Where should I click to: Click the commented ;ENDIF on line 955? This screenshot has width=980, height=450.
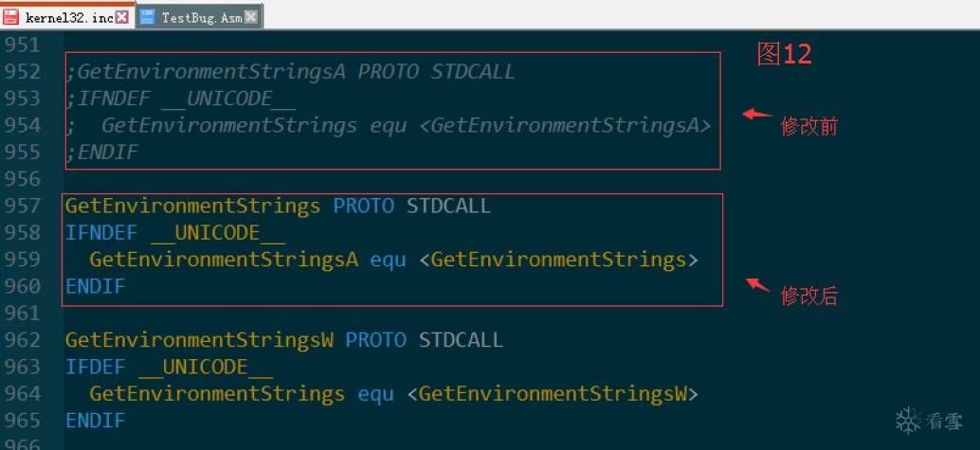point(101,153)
